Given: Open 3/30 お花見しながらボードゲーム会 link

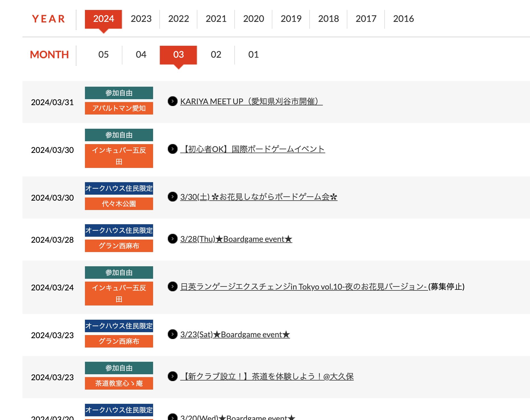Looking at the screenshot, I should pyautogui.click(x=259, y=197).
